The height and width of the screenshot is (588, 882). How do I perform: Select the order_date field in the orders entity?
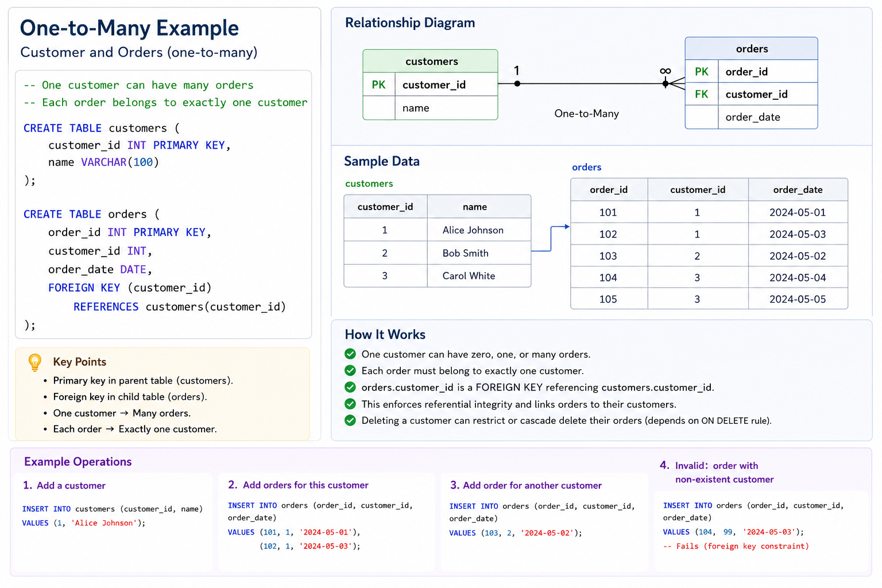(x=753, y=117)
